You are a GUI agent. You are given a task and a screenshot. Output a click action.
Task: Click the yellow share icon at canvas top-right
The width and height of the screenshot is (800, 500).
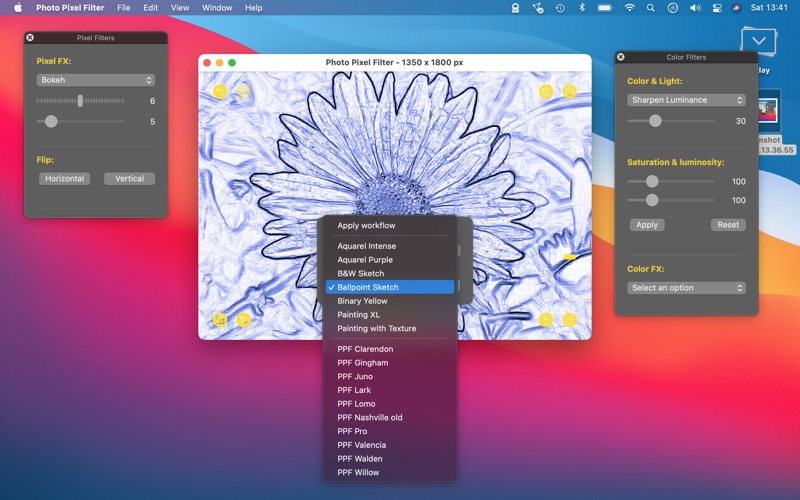pos(546,91)
